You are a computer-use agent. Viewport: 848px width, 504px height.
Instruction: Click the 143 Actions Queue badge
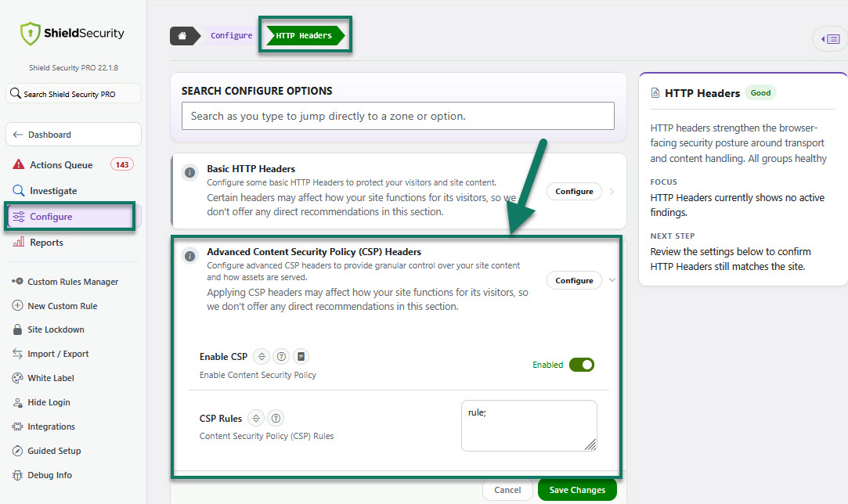[x=122, y=164]
